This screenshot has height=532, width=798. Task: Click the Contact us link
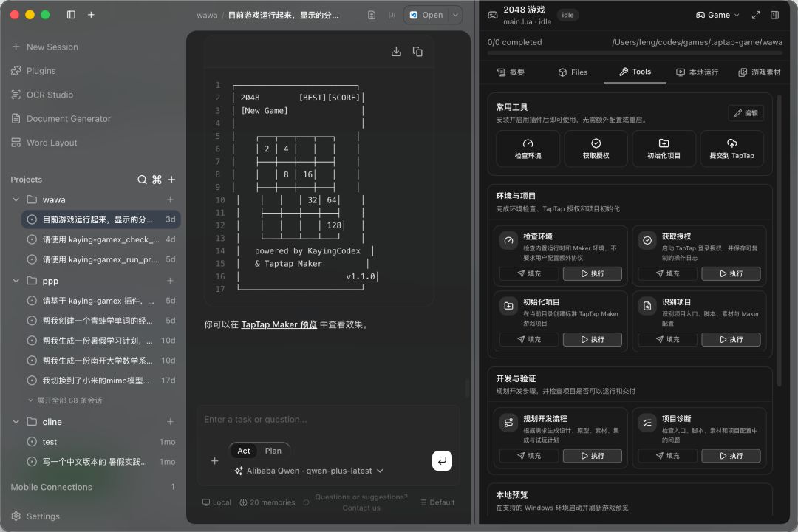pyautogui.click(x=361, y=508)
